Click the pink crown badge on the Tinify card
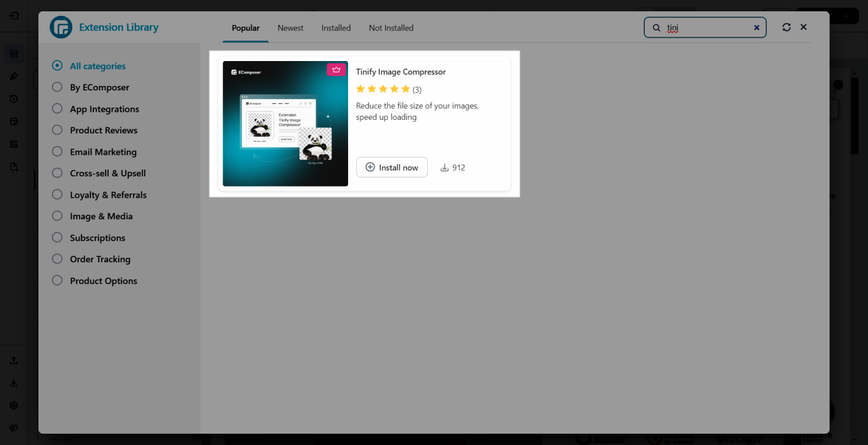This screenshot has width=868, height=445. pyautogui.click(x=336, y=69)
